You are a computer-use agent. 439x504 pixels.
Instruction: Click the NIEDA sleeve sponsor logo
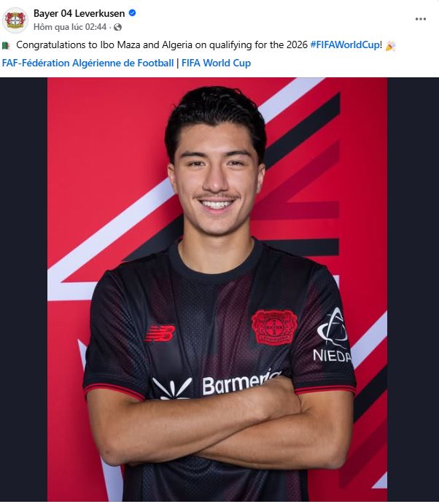pyautogui.click(x=333, y=336)
